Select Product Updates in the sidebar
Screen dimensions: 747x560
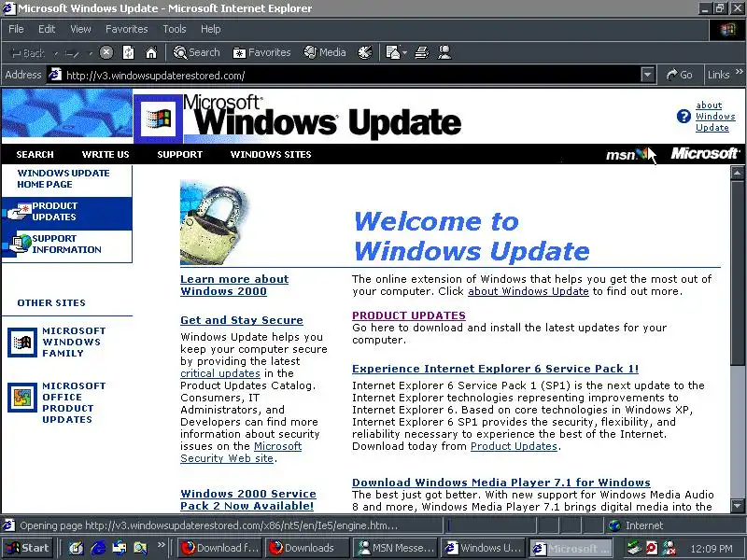click(x=66, y=212)
